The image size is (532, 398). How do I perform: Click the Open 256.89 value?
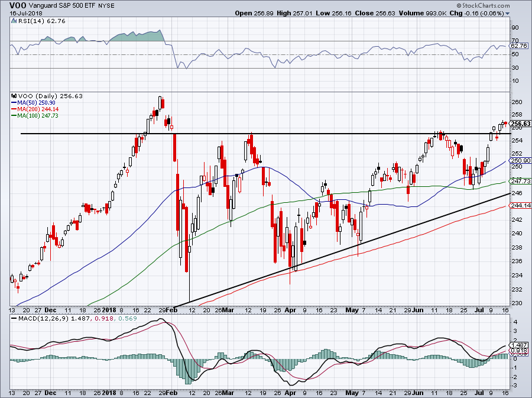(x=254, y=13)
